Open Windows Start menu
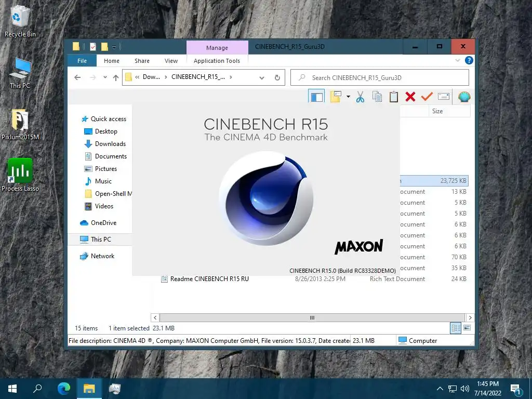This screenshot has height=399, width=532. [x=12, y=388]
